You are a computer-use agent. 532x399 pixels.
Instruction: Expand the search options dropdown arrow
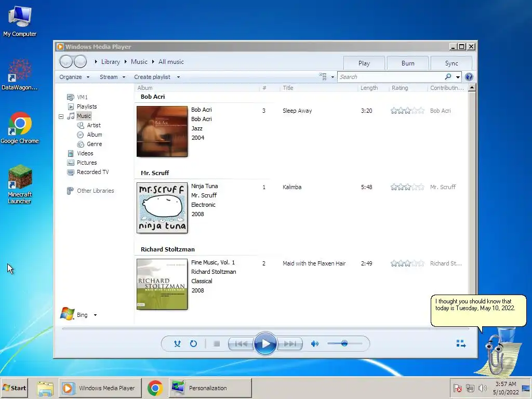(458, 77)
